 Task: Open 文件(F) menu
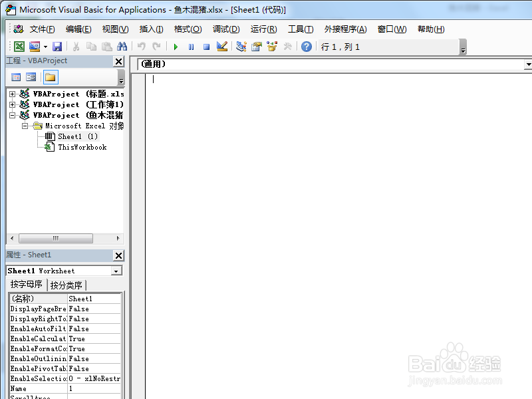(x=42, y=29)
